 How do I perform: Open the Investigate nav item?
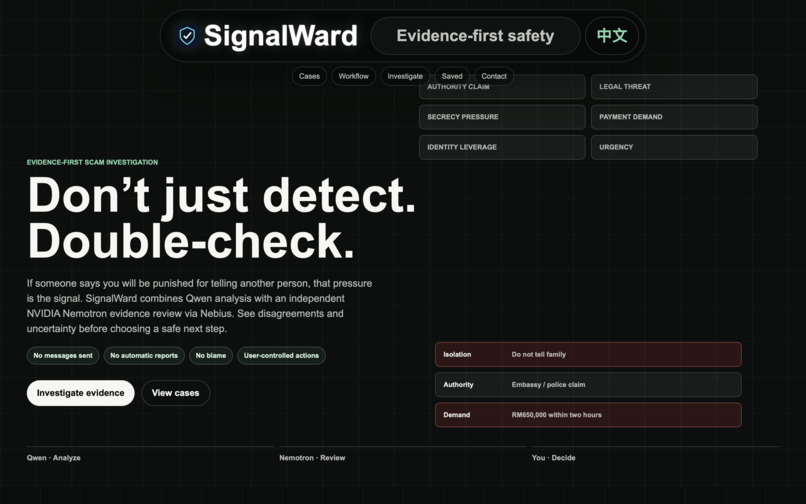coord(405,76)
